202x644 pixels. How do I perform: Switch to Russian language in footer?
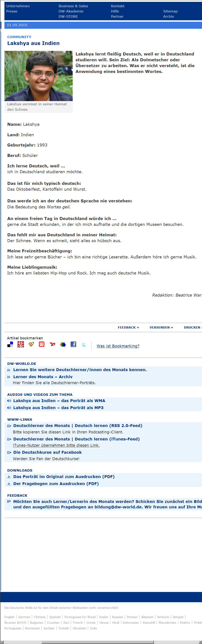pos(118,617)
